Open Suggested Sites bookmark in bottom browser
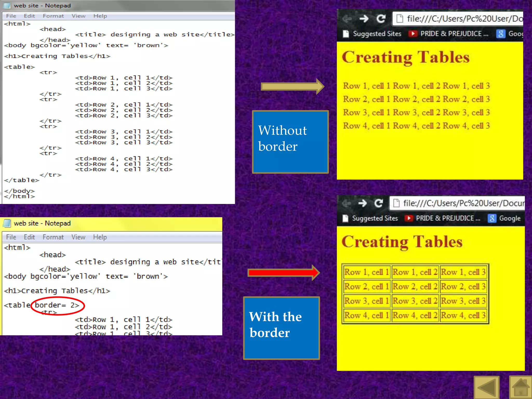This screenshot has height=399, width=532. 375,218
